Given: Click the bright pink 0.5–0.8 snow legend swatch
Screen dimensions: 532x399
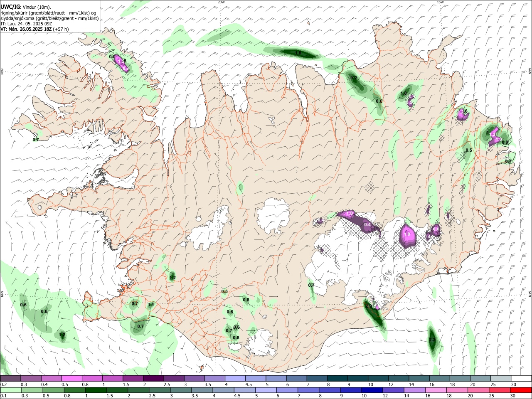Looking at the screenshot, I should [x=71, y=379].
